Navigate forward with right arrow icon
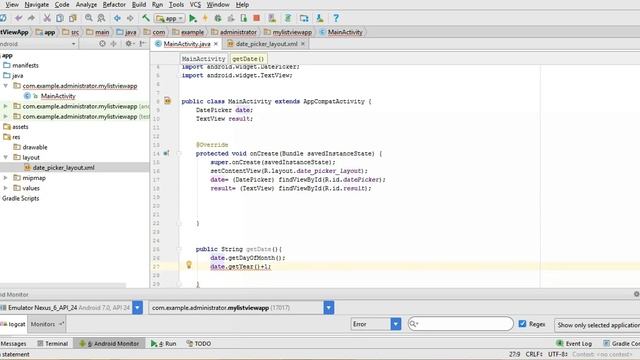This screenshot has width=640, height=360. 130,18
